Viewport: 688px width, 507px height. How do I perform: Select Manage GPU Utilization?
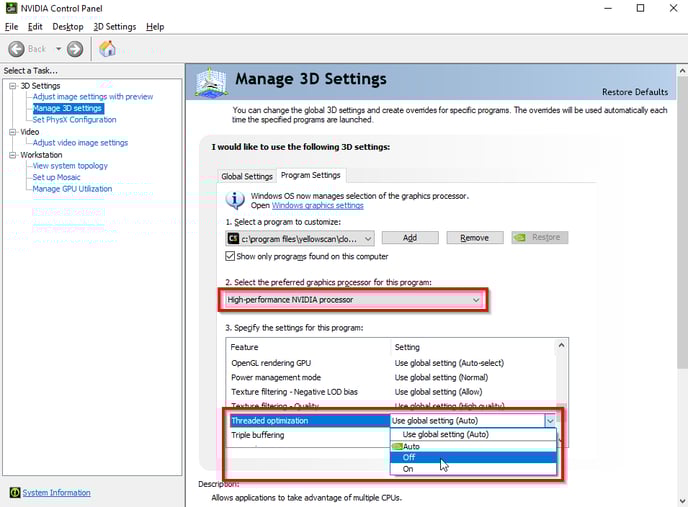pyautogui.click(x=72, y=189)
